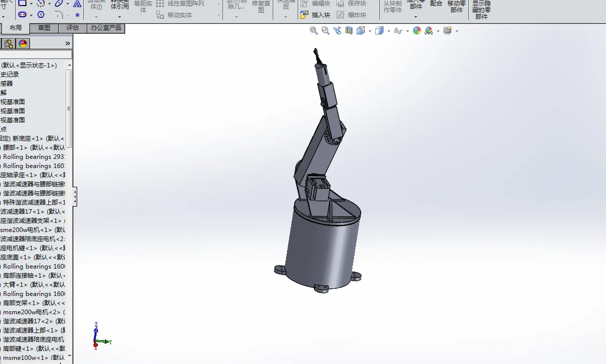Viewport: 606px width, 364px height.
Task: Open the 评估 (Evaluate) tab
Action: [73, 28]
